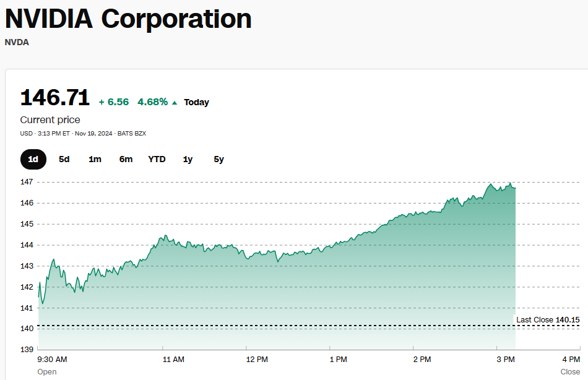This screenshot has height=380, width=588.
Task: Click the NVIDIA Corporation heading
Action: pos(128,18)
